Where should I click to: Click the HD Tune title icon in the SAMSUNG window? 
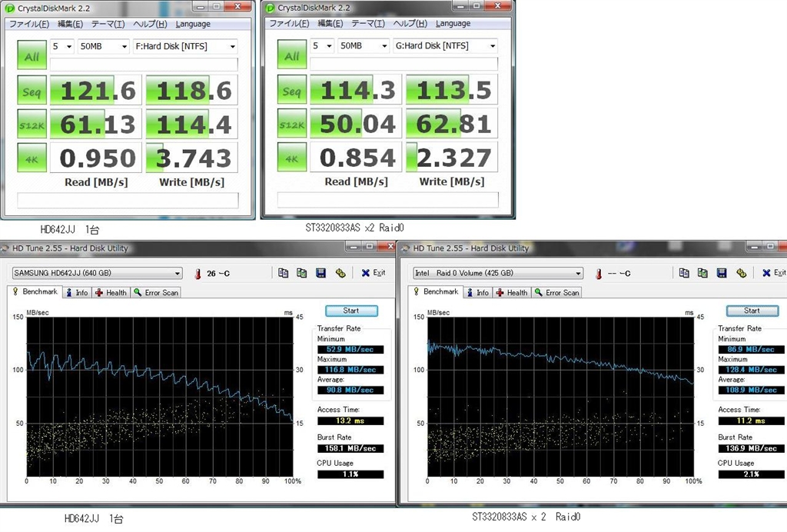[5, 248]
